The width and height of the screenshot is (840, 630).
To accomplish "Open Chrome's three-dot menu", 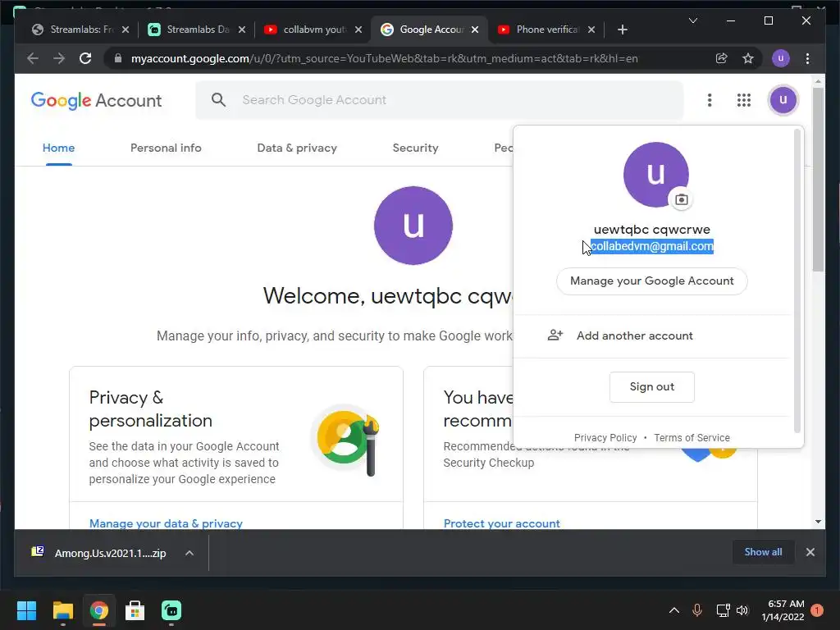I will coord(807,58).
